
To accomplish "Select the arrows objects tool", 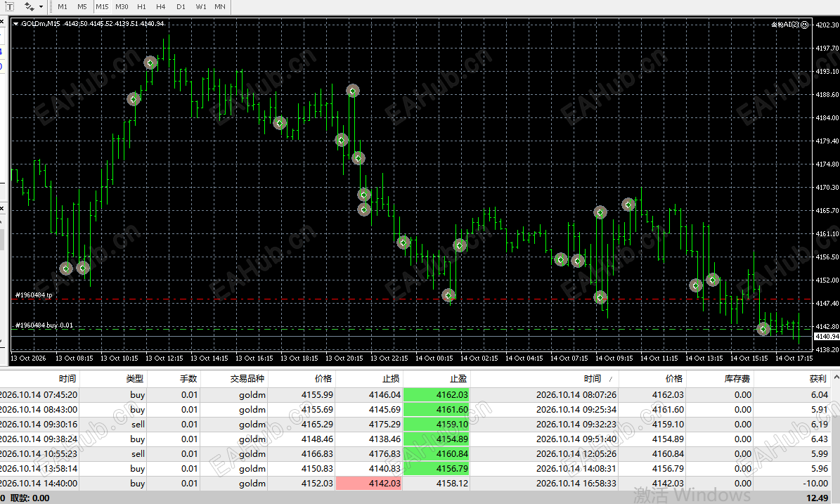I will (x=29, y=7).
